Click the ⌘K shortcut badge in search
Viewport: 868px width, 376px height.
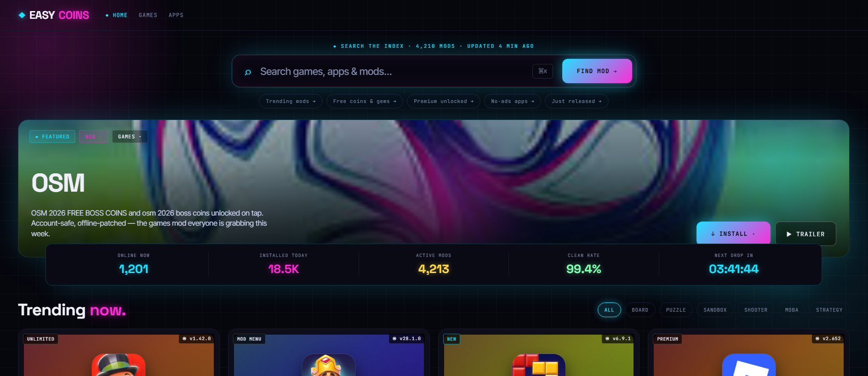click(x=542, y=71)
